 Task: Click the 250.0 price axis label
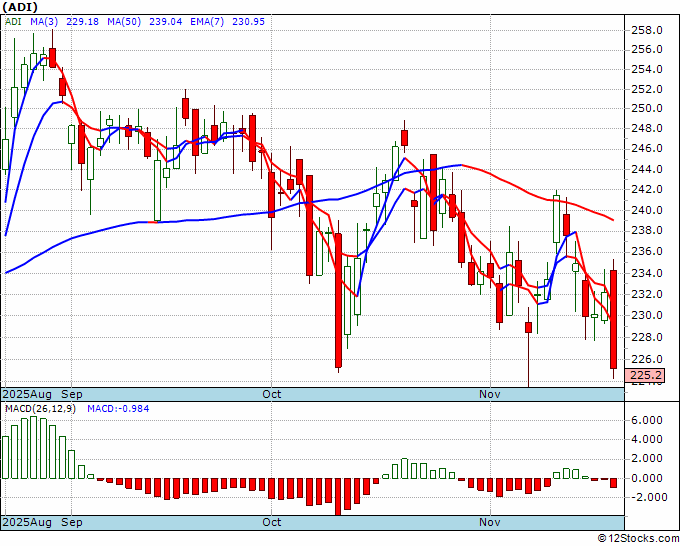pyautogui.click(x=647, y=108)
